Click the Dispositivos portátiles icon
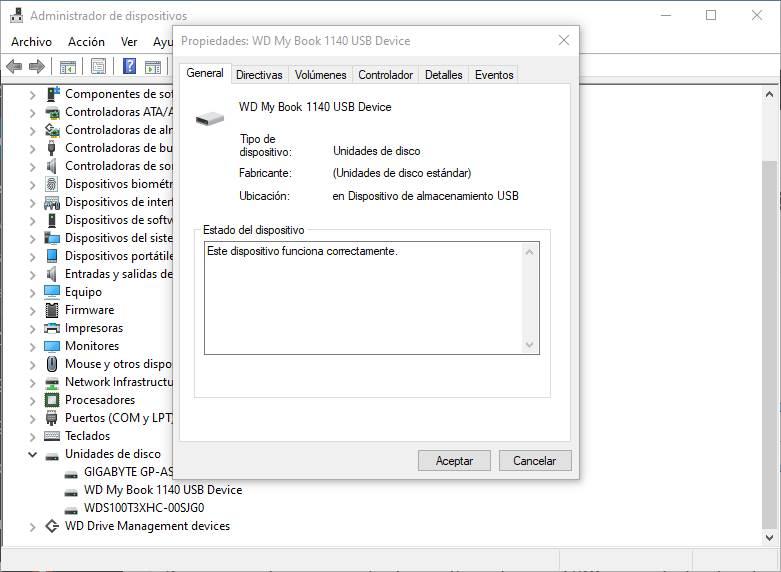Image resolution: width=781 pixels, height=572 pixels. click(x=52, y=256)
